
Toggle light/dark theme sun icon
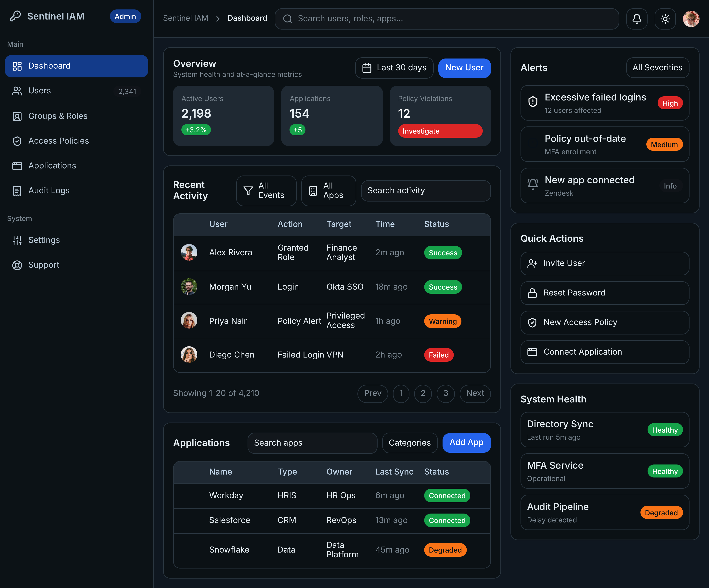click(x=665, y=19)
